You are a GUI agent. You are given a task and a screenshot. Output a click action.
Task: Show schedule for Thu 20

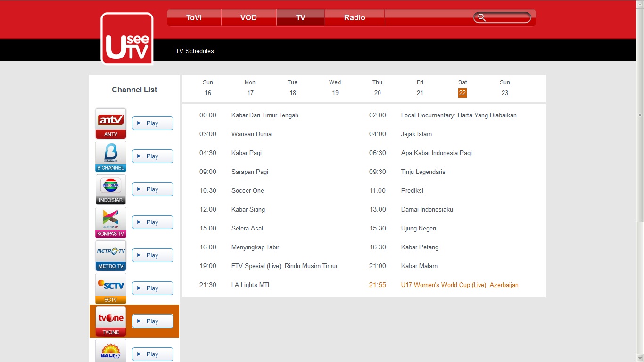click(x=378, y=88)
